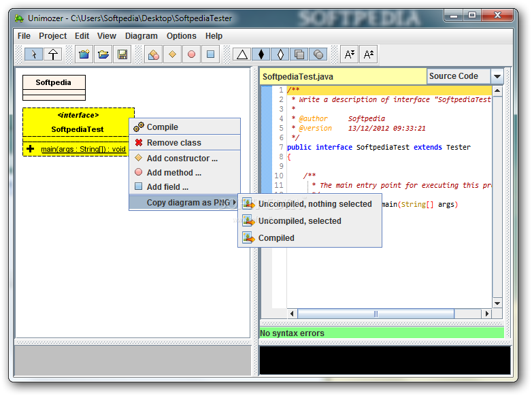The image size is (532, 396).
Task: Open the File menu
Action: click(24, 36)
